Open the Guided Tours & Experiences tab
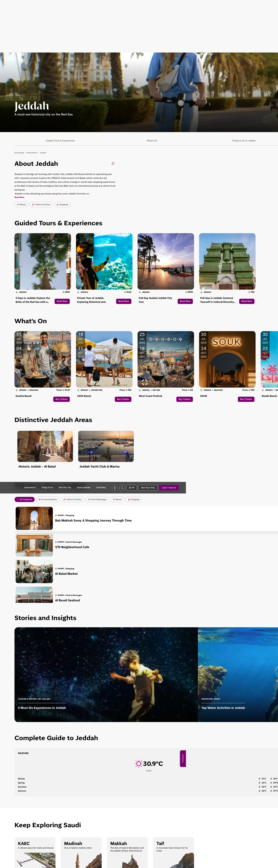Viewport: 278px width, 868px height. coord(60,140)
